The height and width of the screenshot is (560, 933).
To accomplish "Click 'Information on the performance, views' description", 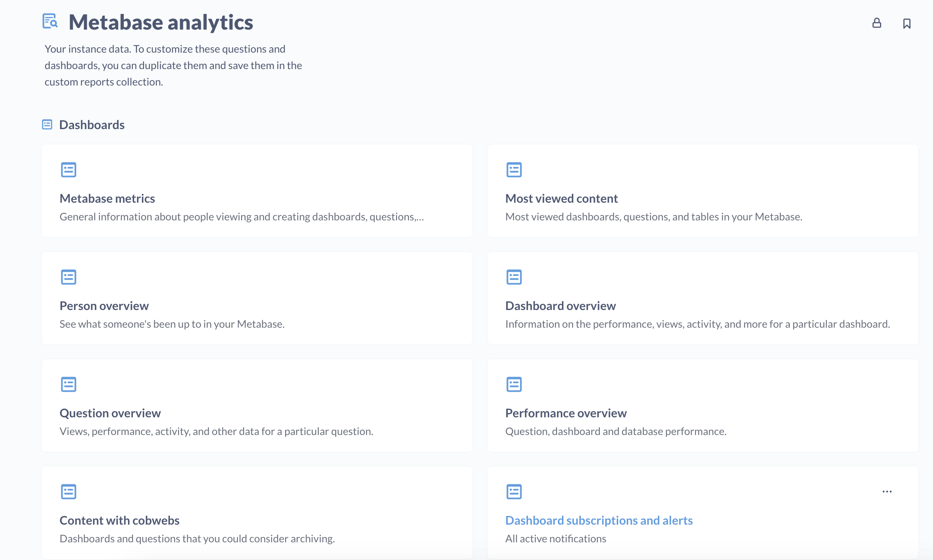I will tap(698, 324).
